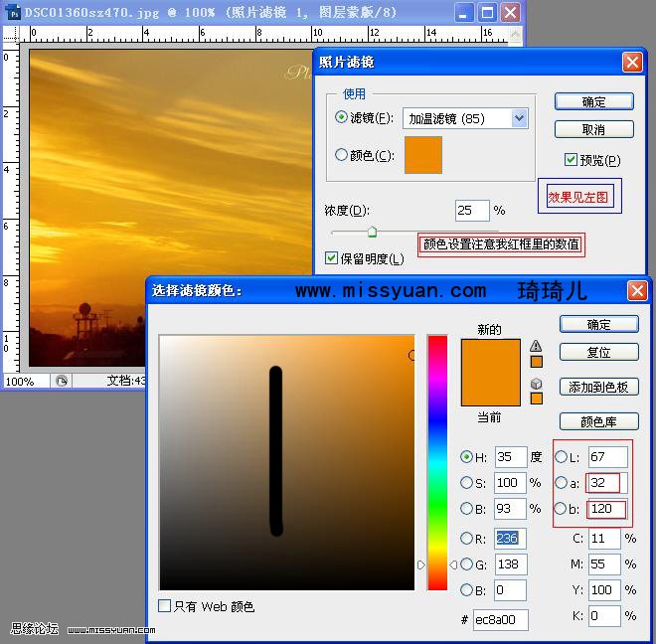
Task: Click the Photoshop document icon in title bar
Action: pyautogui.click(x=13, y=12)
